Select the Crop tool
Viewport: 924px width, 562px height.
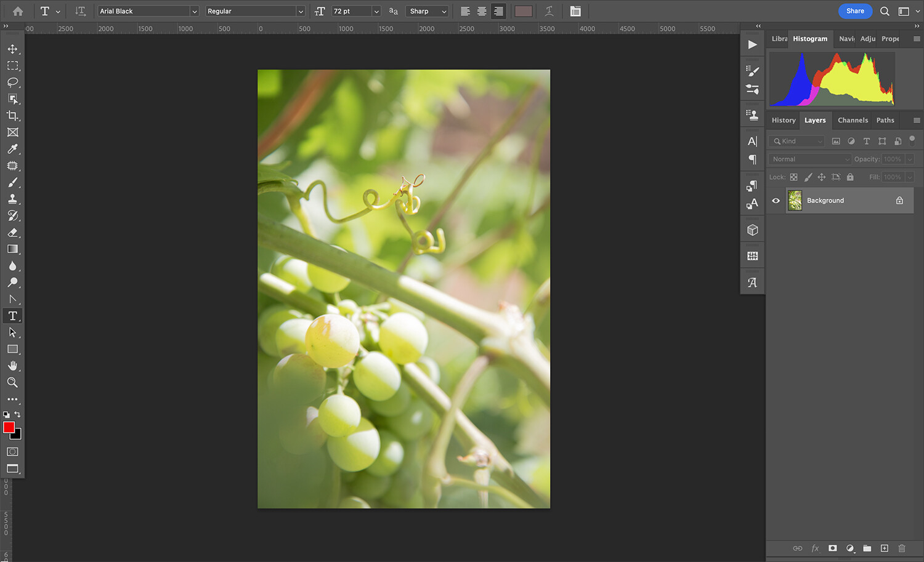point(12,116)
